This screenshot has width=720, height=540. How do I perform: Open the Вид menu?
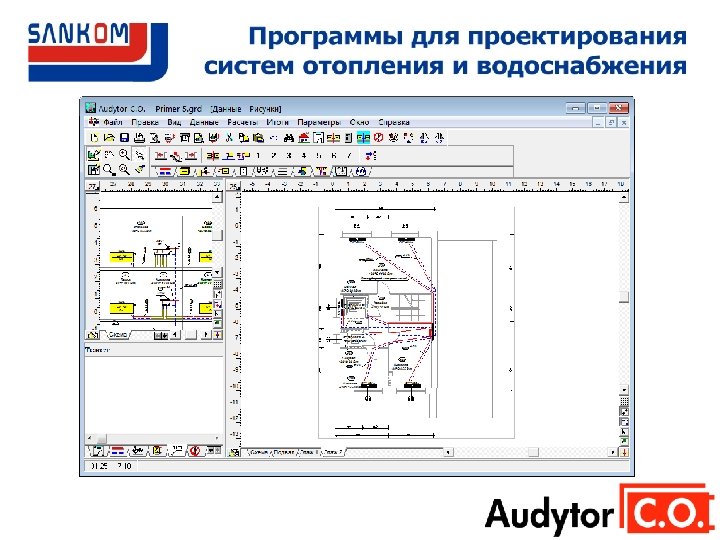174,122
